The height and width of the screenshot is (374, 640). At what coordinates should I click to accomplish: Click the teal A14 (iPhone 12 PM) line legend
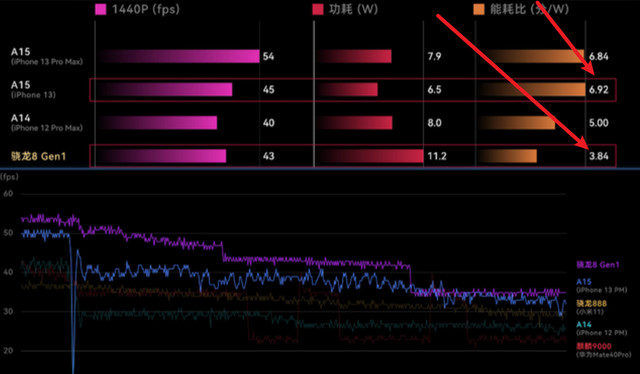point(601,328)
